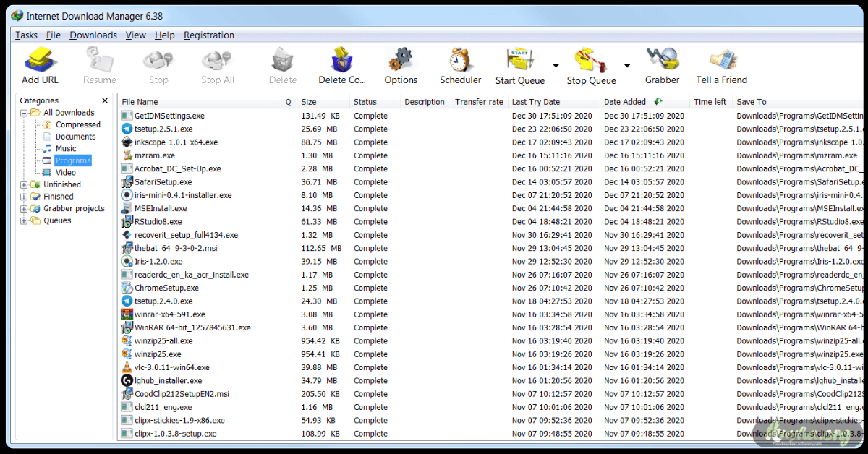This screenshot has height=454, width=868.
Task: Select clipx-1.0.3.8-setup.exe row
Action: tap(491, 434)
